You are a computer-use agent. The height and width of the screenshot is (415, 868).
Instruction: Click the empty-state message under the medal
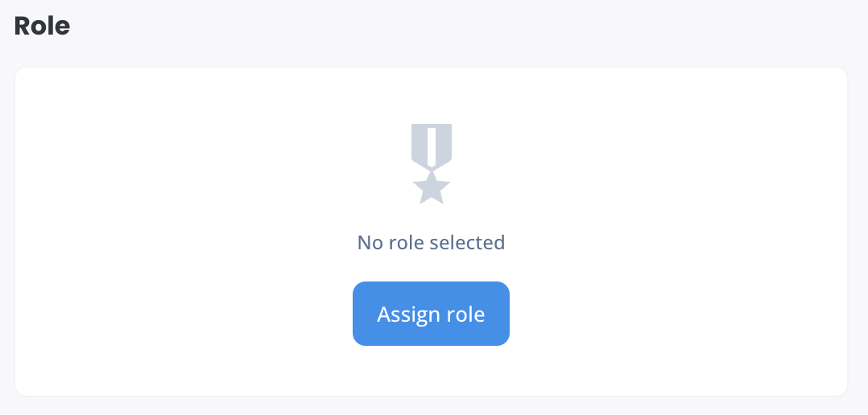click(x=431, y=243)
